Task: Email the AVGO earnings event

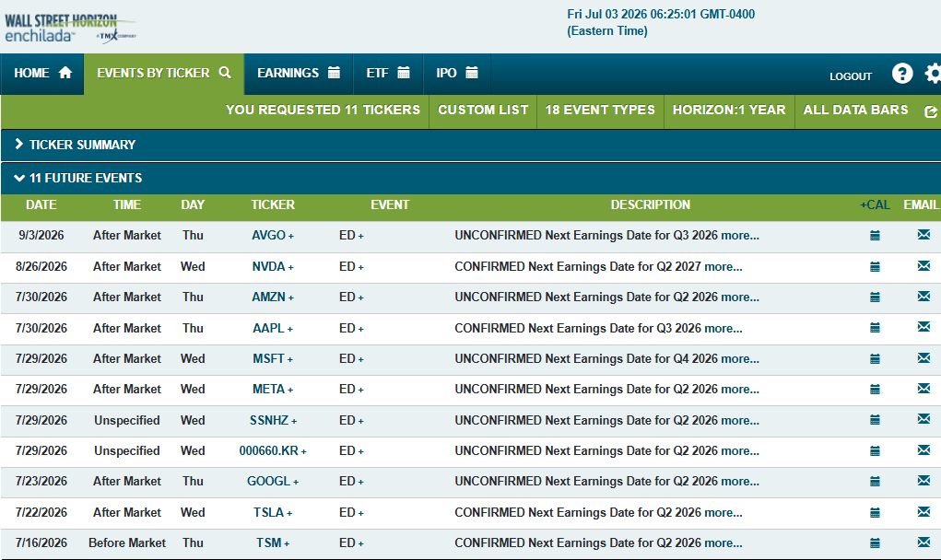Action: [923, 235]
